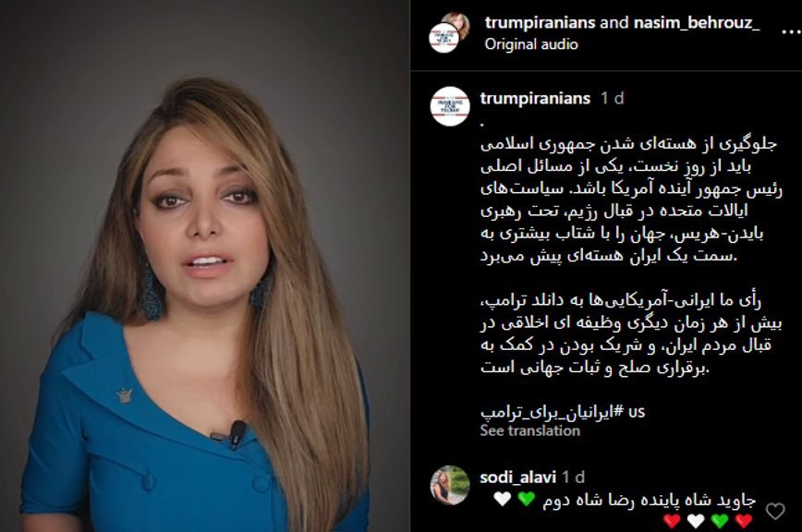Image resolution: width=802 pixels, height=532 pixels.
Task: Click the 1 d timestamp on caption
Action: [x=613, y=98]
